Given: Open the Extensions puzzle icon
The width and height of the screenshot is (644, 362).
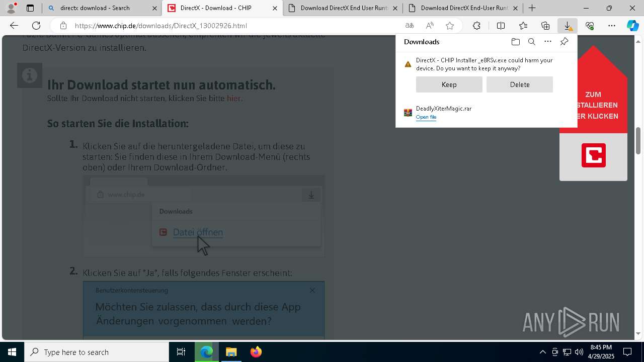Looking at the screenshot, I should click(476, 26).
